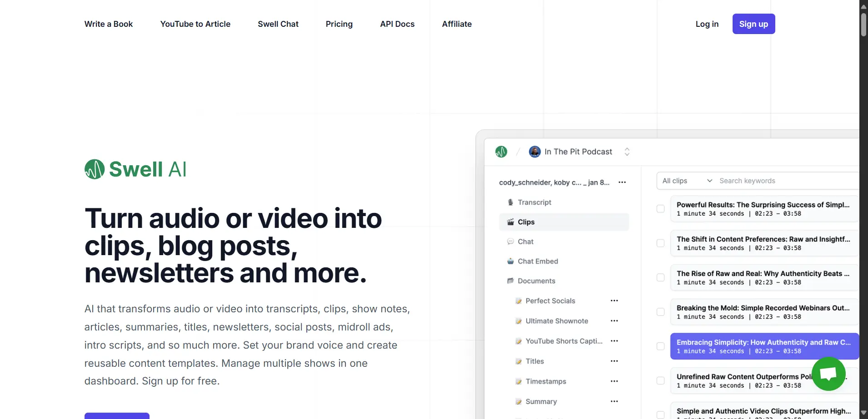868x419 pixels.
Task: Click the In The Pit Podcast avatar
Action: coord(534,152)
